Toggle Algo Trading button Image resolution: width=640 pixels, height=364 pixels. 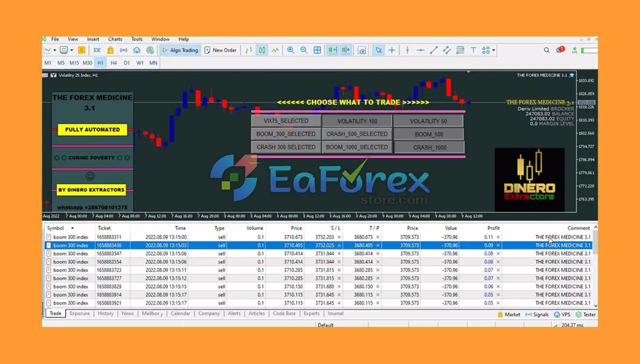click(x=180, y=50)
